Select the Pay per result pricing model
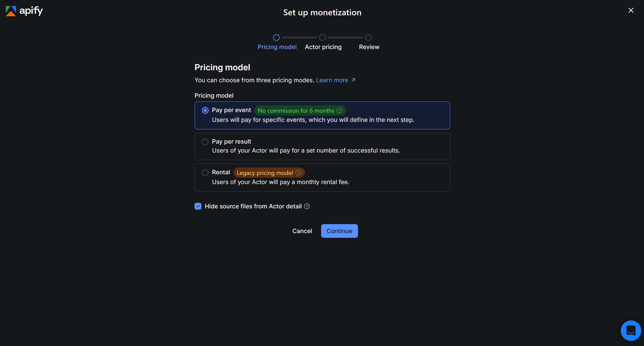 pos(205,141)
